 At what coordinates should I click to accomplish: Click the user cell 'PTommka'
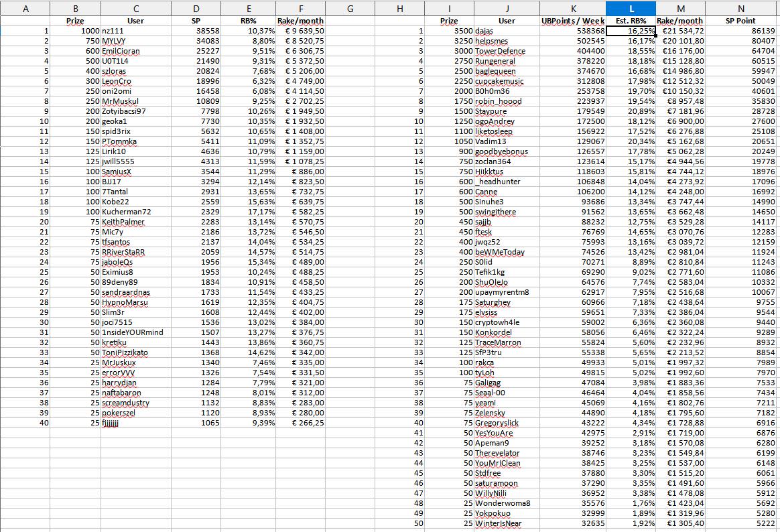(136, 141)
